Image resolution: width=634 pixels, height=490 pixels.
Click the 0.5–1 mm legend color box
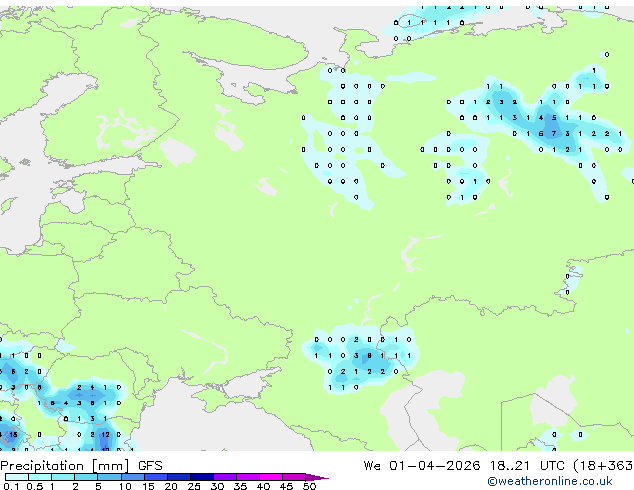pyautogui.click(x=40, y=477)
